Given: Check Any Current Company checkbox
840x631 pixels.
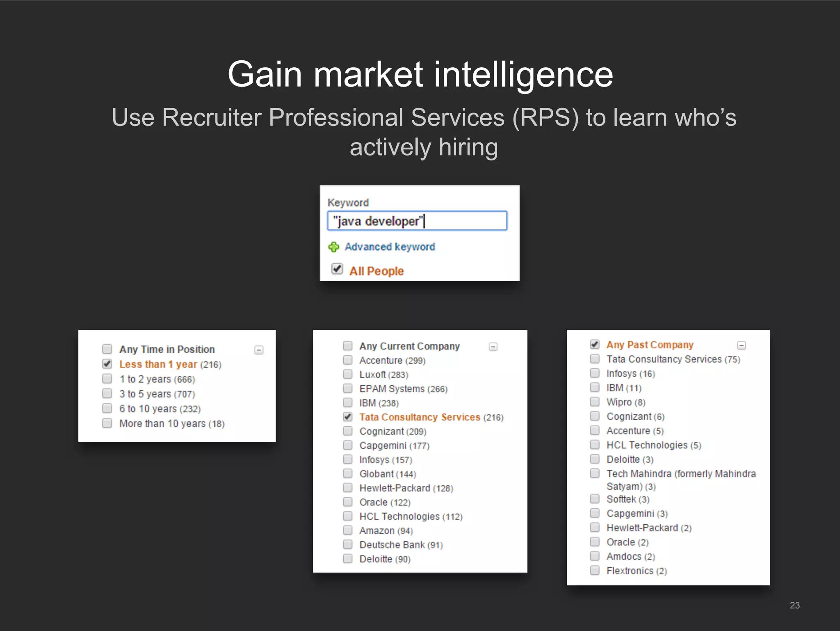Looking at the screenshot, I should 348,345.
